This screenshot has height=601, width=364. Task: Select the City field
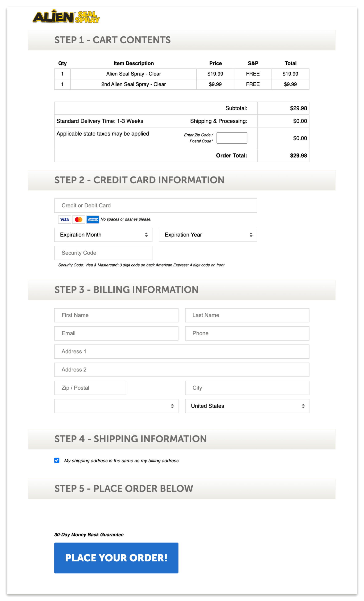click(247, 388)
